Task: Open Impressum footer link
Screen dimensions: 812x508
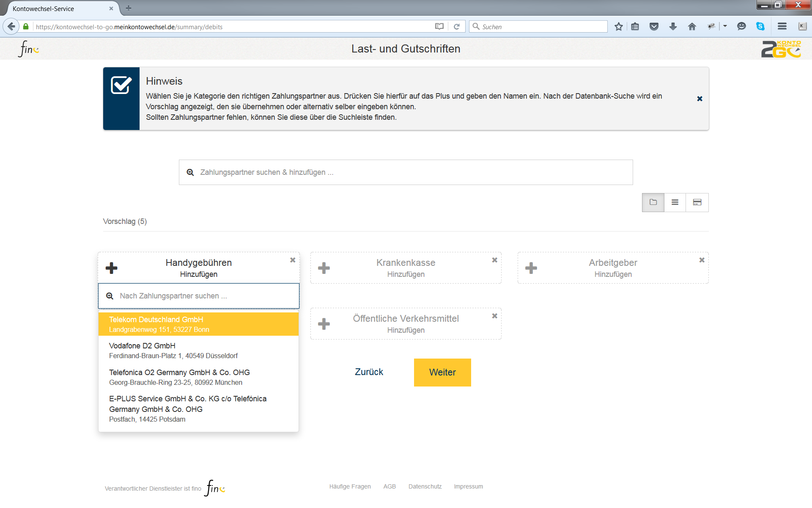Action: coord(468,486)
